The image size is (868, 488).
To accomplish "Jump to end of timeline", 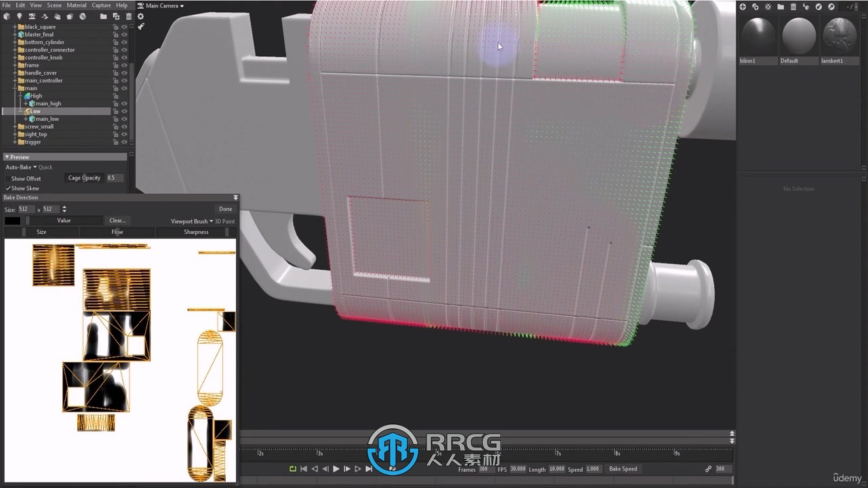I will [x=369, y=469].
